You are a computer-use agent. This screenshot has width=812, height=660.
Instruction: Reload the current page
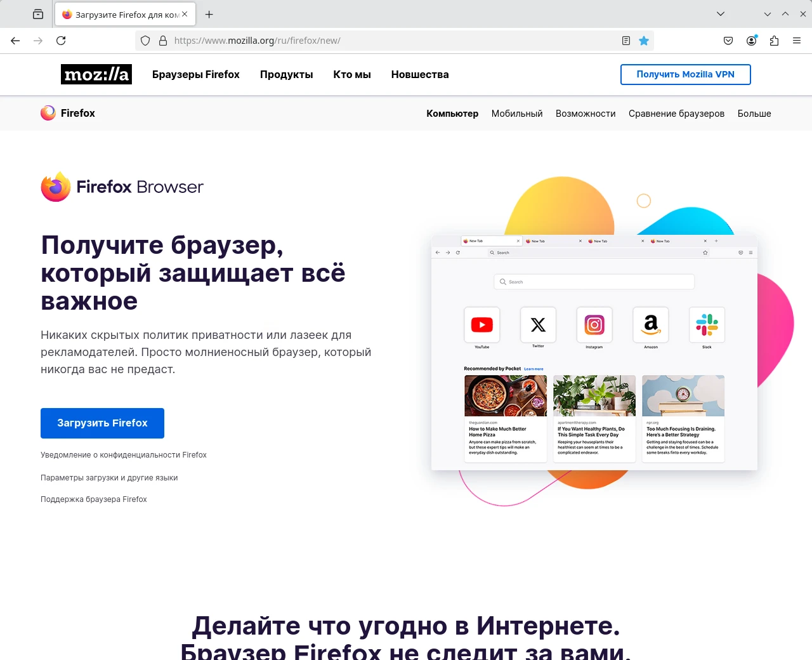pos(61,41)
